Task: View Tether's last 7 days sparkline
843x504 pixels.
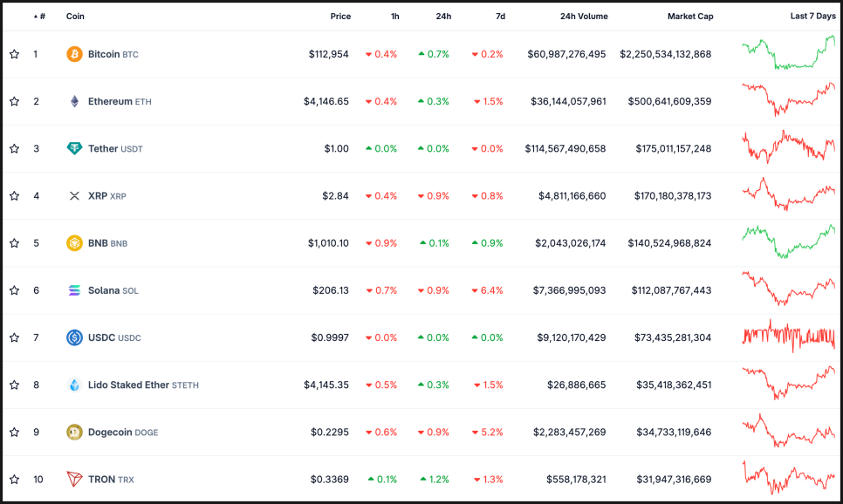Action: coord(789,146)
